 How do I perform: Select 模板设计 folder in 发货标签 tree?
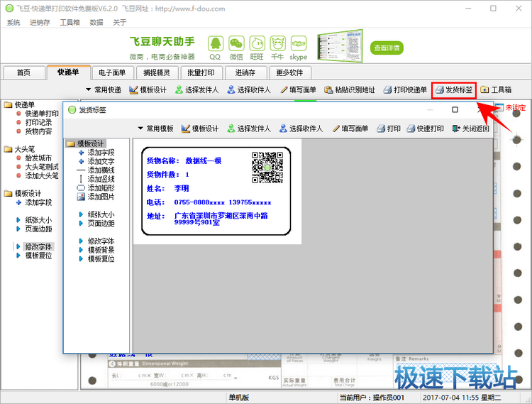click(87, 143)
